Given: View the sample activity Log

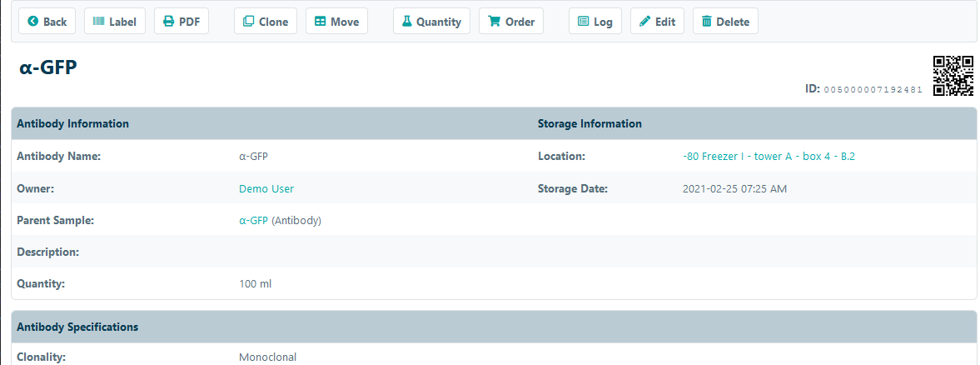Looking at the screenshot, I should click(x=594, y=22).
